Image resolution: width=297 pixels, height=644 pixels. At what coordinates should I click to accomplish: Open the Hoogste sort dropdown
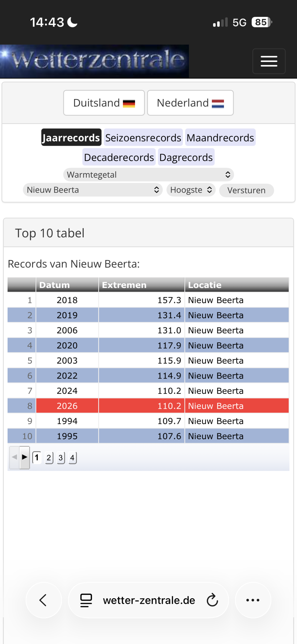(191, 190)
